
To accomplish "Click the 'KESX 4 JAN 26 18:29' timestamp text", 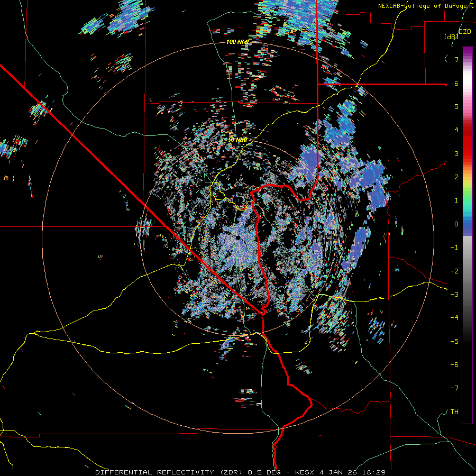I will tap(339, 472).
